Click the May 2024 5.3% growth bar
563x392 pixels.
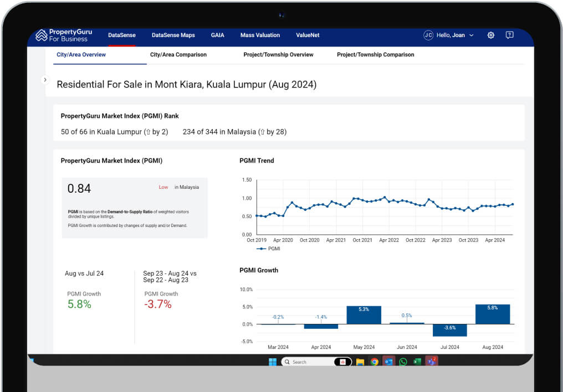(x=364, y=315)
